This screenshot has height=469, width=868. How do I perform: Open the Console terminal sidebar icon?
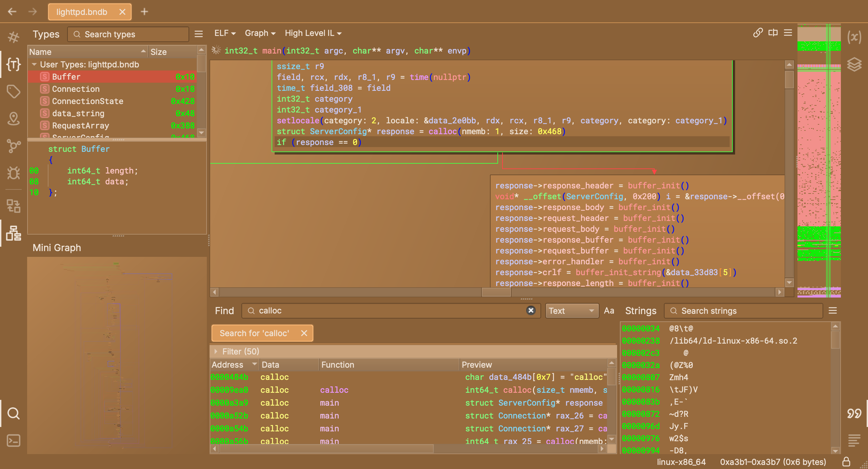coord(14,440)
